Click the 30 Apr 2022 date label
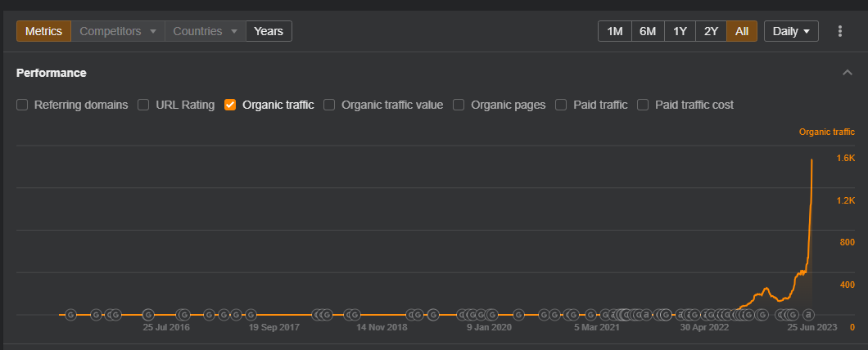The width and height of the screenshot is (868, 350). (x=705, y=327)
